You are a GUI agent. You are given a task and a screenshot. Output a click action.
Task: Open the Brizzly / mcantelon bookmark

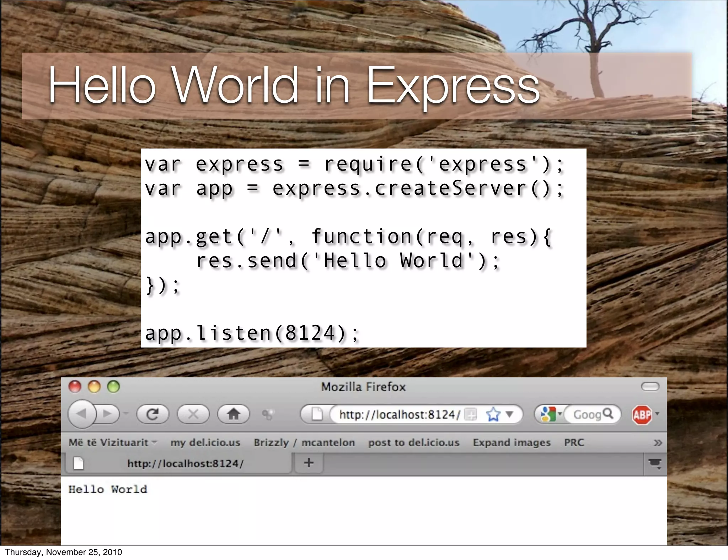[304, 442]
